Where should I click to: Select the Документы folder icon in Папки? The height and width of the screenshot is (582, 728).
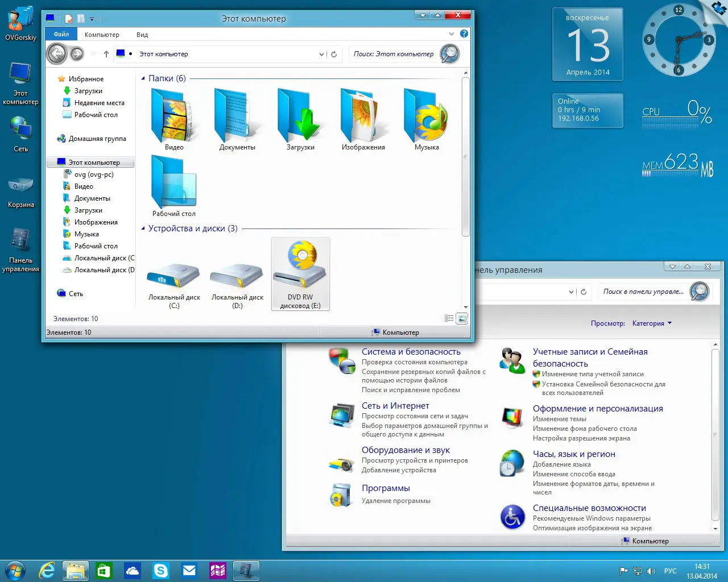point(237,115)
